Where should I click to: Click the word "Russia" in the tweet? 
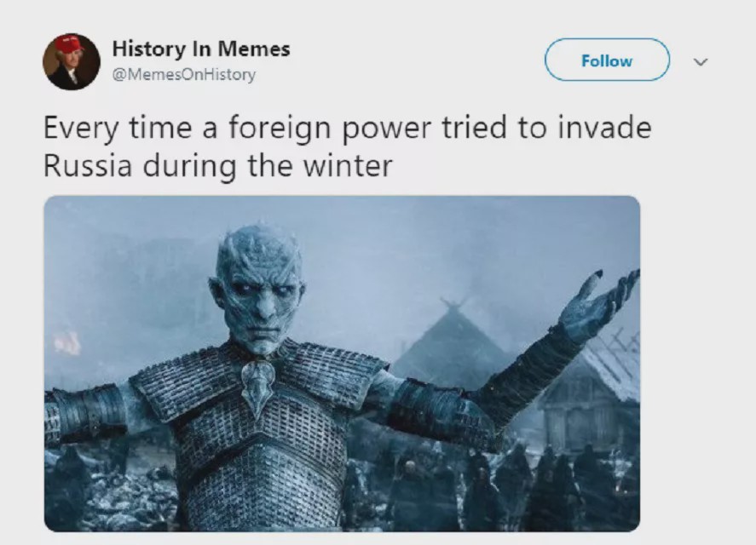87,166
